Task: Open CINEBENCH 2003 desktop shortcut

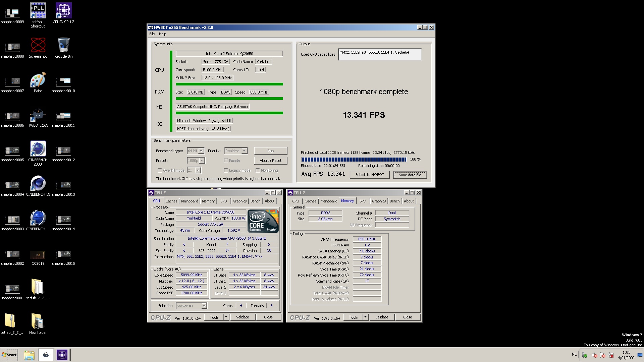Action: tap(38, 154)
